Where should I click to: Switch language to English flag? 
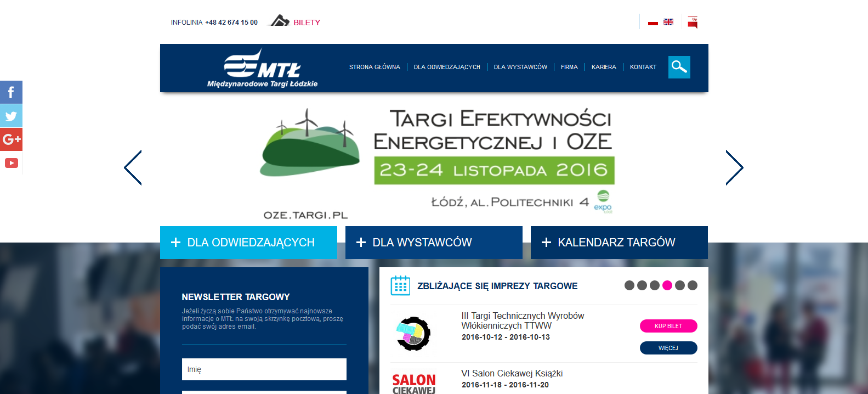click(668, 22)
